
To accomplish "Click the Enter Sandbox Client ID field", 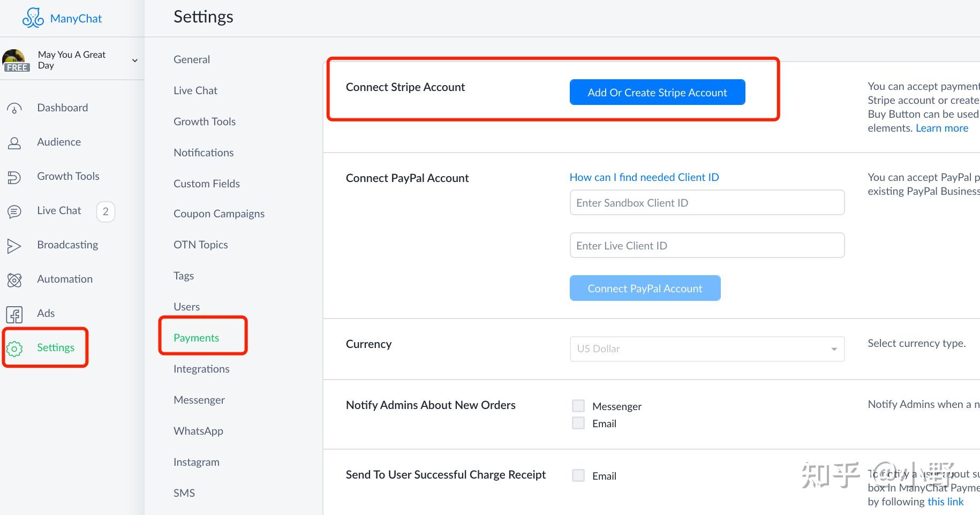I will click(707, 203).
